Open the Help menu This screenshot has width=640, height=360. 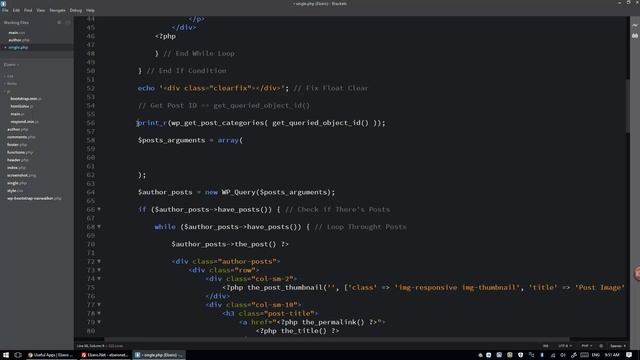(90, 10)
